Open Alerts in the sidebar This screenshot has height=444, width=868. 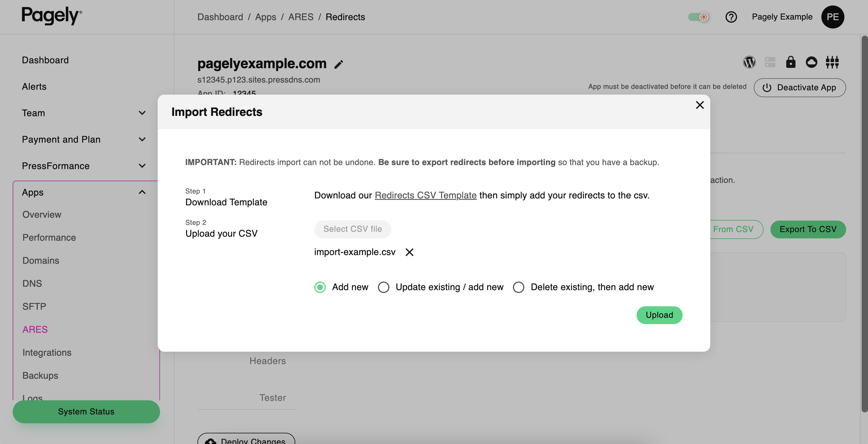tap(34, 87)
